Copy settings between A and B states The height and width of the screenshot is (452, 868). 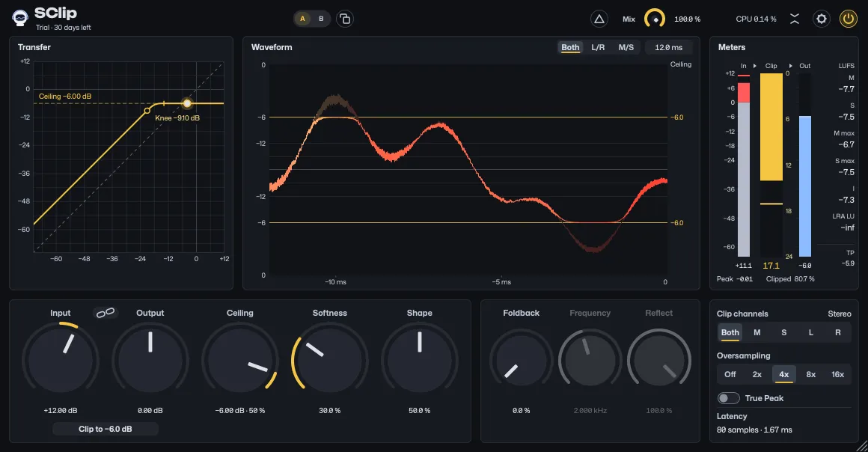coord(345,19)
